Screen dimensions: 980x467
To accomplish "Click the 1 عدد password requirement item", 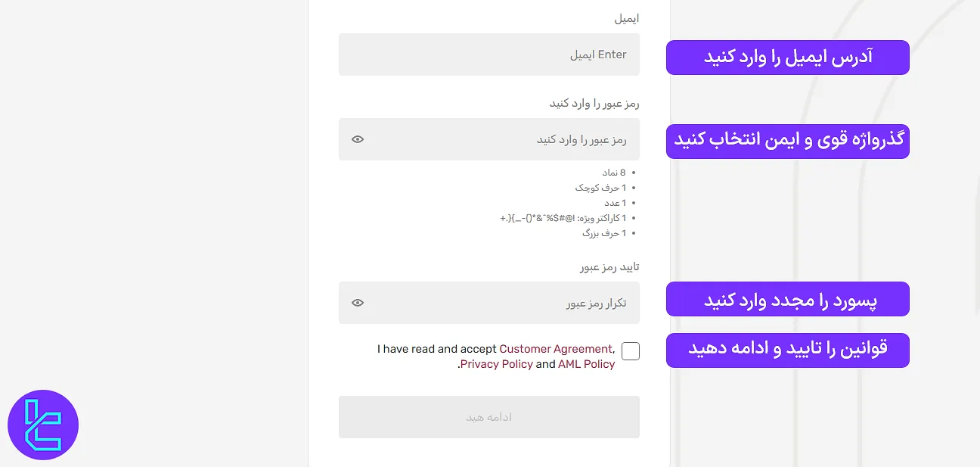I will point(615,202).
